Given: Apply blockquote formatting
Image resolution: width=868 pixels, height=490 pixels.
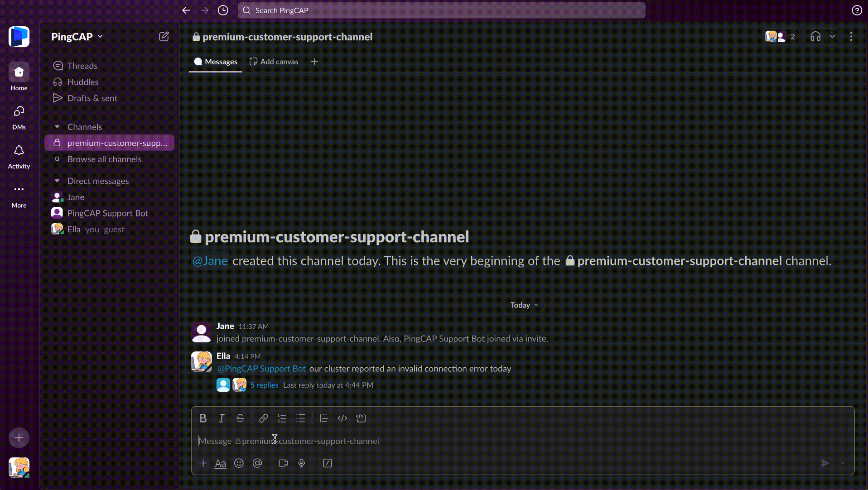Looking at the screenshot, I should [x=323, y=418].
